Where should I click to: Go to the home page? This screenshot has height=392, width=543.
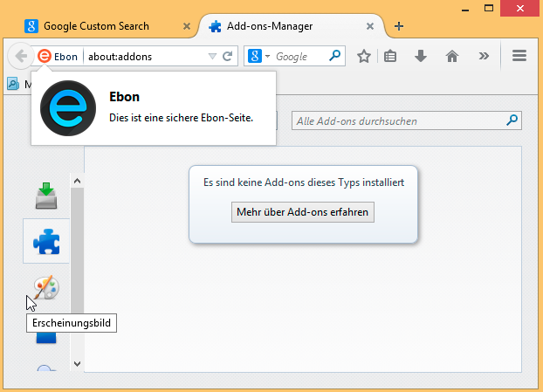pos(451,56)
